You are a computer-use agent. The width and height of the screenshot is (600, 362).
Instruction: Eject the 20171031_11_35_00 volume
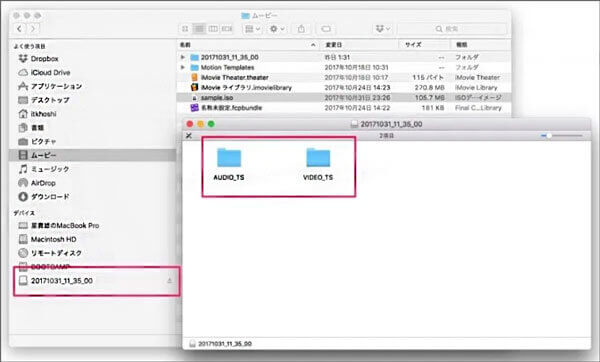pyautogui.click(x=170, y=281)
